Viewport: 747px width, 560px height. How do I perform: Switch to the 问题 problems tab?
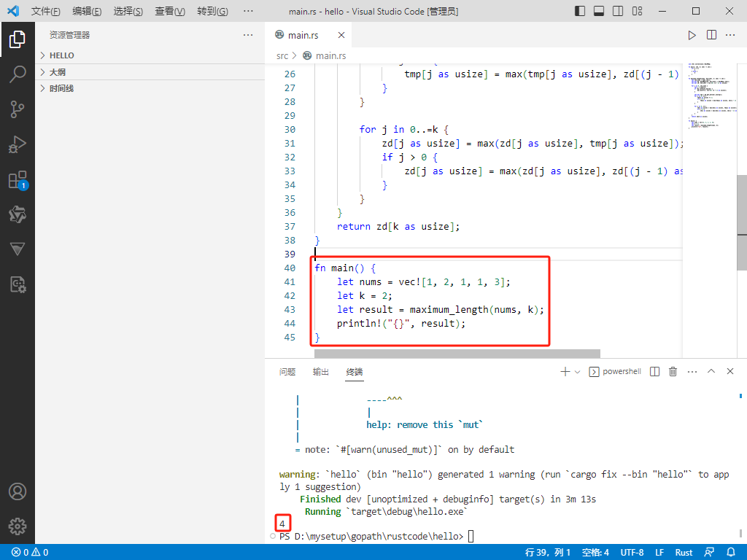click(x=287, y=371)
